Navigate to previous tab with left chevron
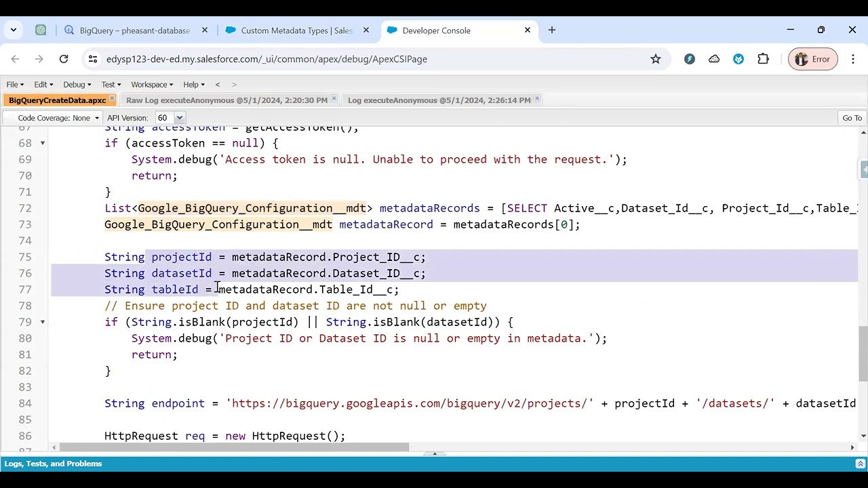Image resolution: width=868 pixels, height=488 pixels. tap(218, 85)
